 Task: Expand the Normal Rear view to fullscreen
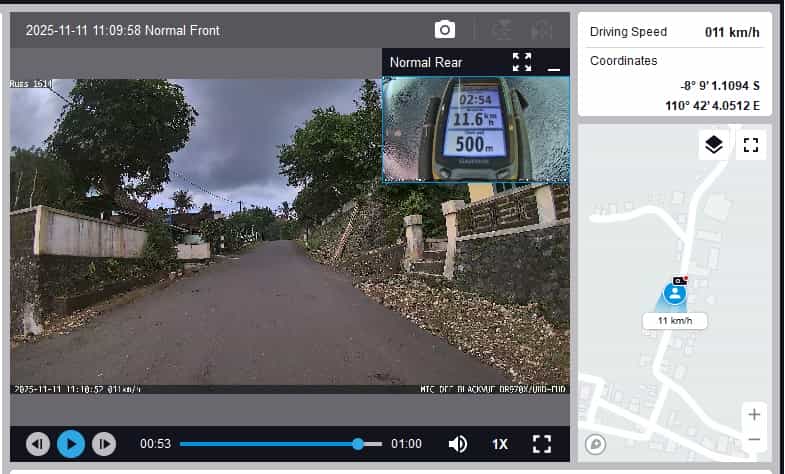click(x=522, y=62)
